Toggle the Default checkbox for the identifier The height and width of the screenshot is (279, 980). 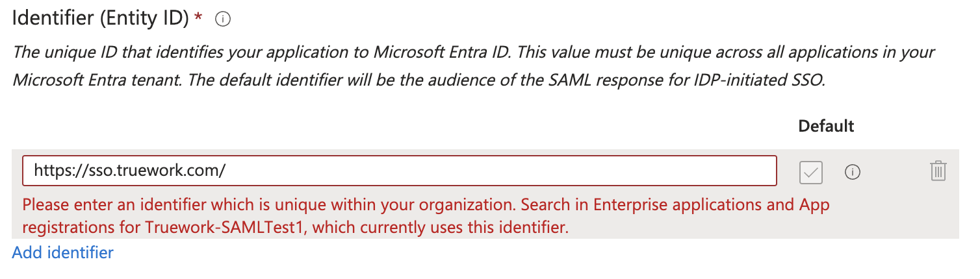point(811,172)
